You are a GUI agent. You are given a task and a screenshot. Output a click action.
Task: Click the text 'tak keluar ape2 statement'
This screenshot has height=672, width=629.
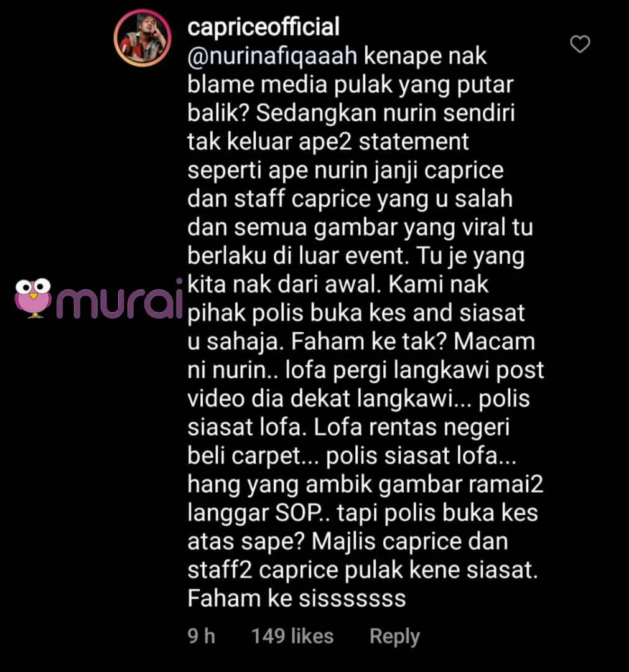328,142
